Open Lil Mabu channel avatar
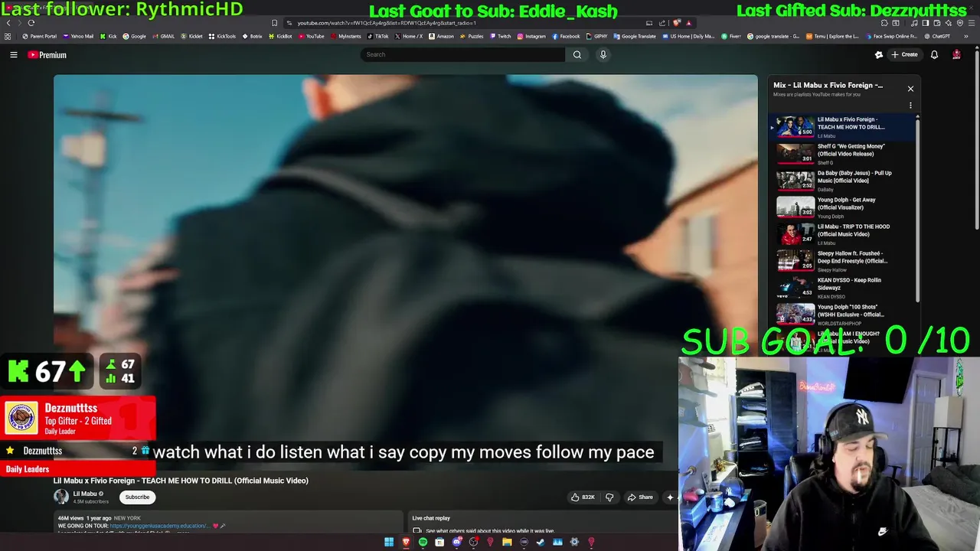 pyautogui.click(x=60, y=497)
